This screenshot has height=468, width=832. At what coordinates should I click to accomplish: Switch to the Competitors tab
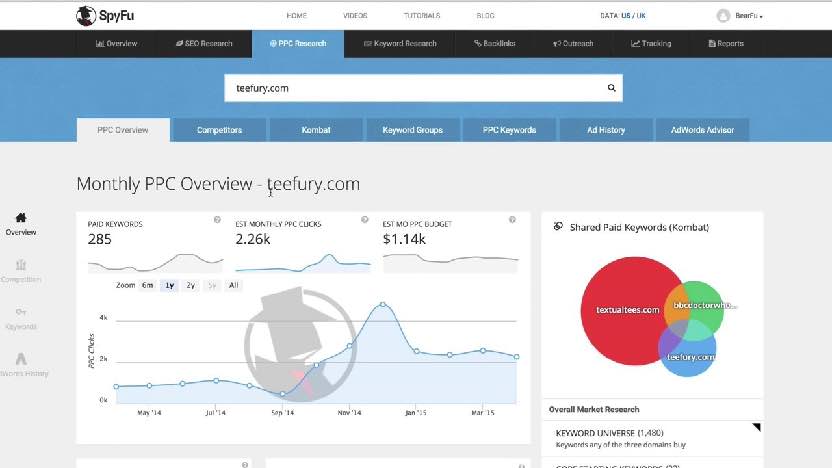coord(219,130)
